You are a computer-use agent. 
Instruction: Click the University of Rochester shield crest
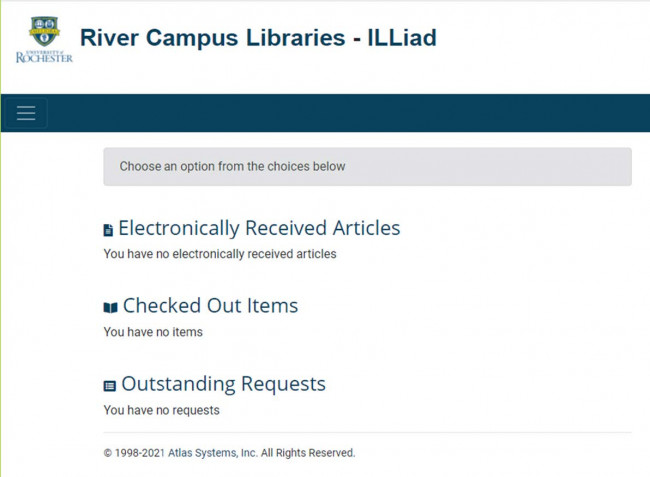click(43, 30)
